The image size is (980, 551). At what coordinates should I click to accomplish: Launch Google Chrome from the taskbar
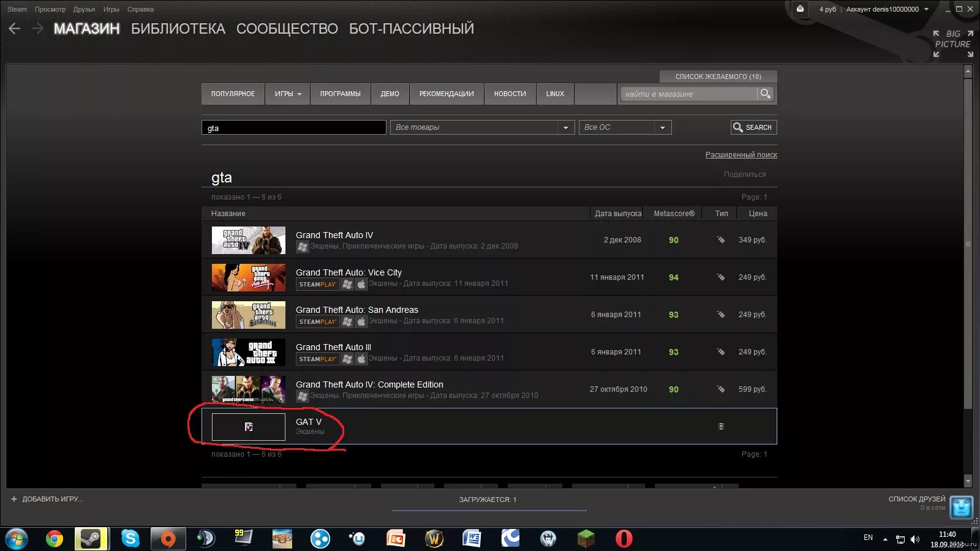coord(55,539)
